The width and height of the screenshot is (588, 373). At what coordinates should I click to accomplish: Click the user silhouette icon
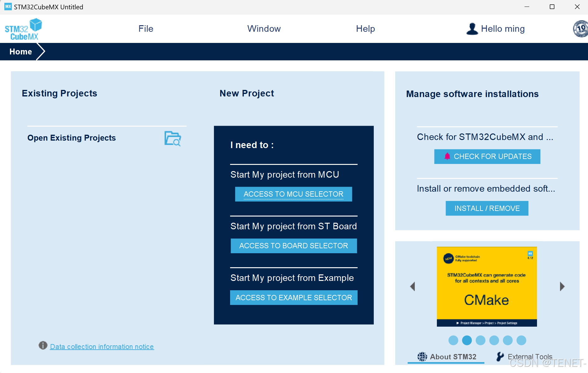(x=472, y=29)
